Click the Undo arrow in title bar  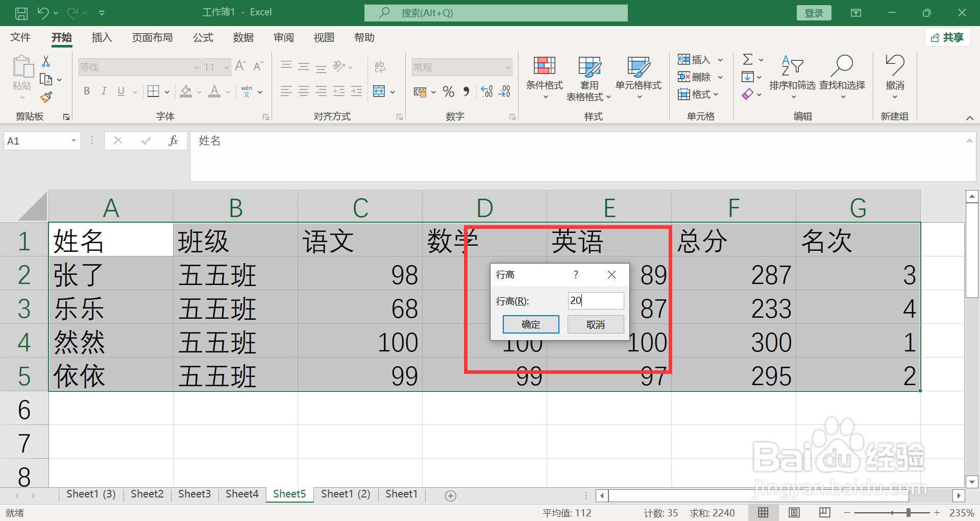click(43, 13)
